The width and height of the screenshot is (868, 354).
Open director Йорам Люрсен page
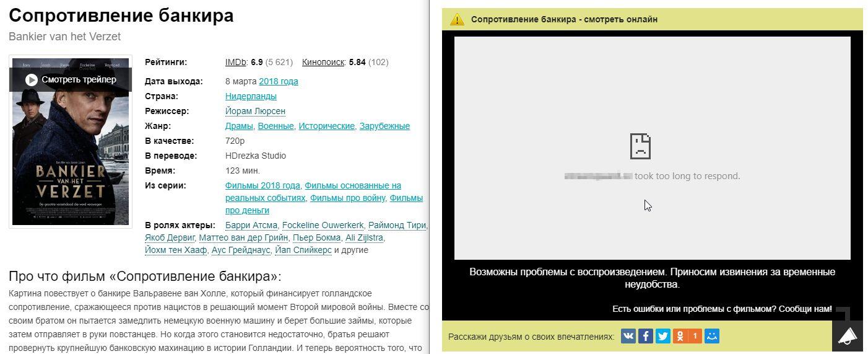pyautogui.click(x=255, y=111)
